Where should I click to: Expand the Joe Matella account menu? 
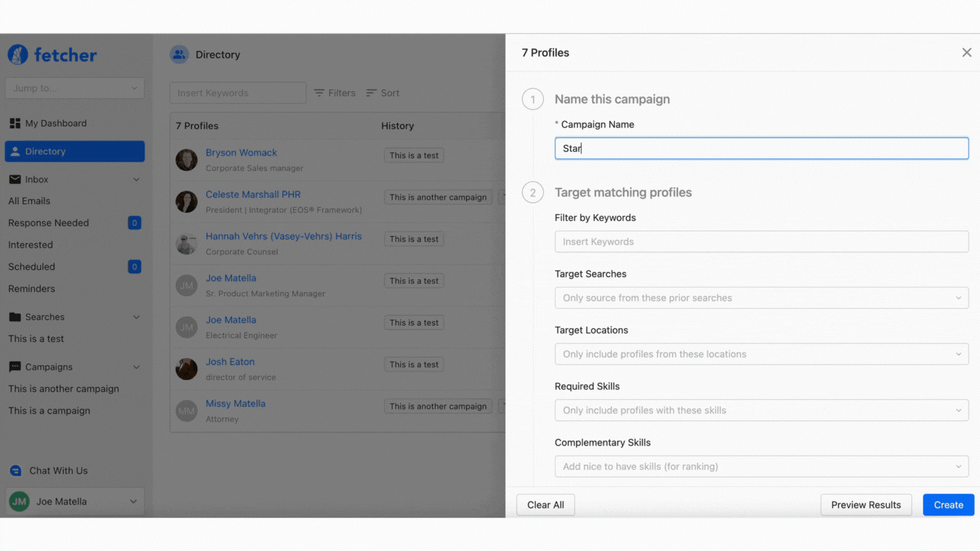tap(75, 501)
